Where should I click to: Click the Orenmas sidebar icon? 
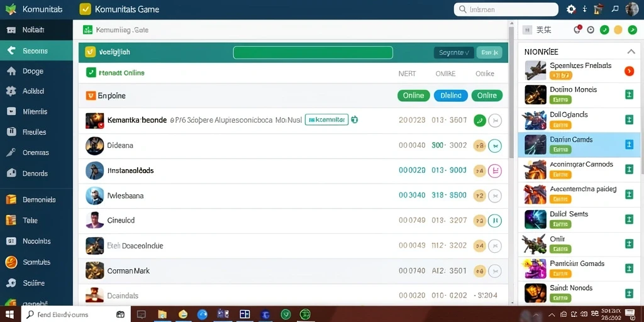(11, 153)
